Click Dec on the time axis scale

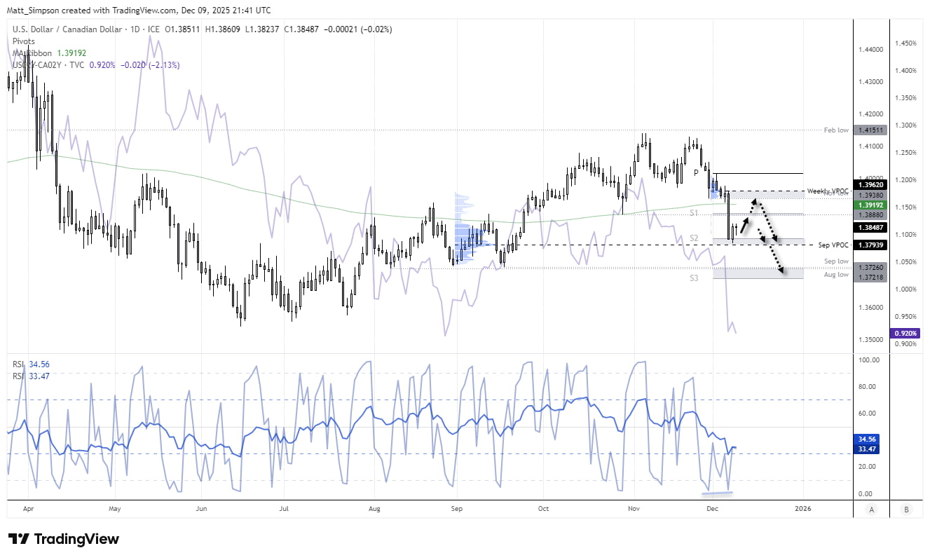(713, 509)
